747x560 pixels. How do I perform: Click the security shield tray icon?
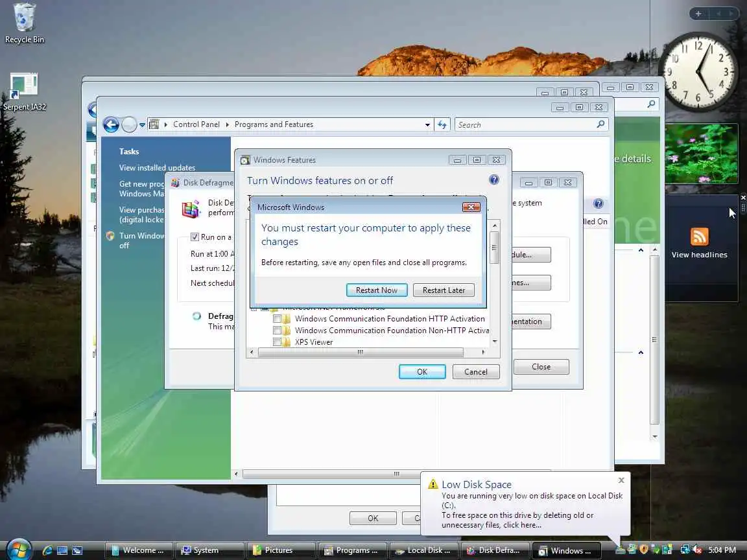(644, 550)
